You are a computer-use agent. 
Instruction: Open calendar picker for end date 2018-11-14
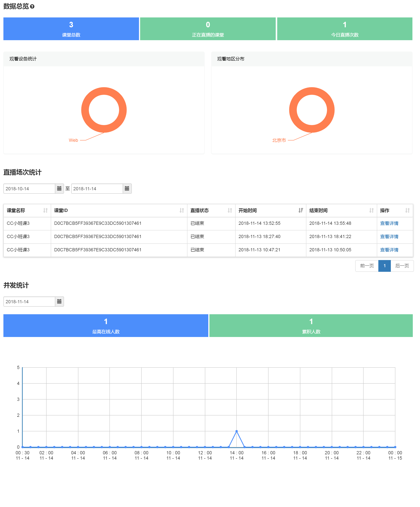(x=127, y=189)
